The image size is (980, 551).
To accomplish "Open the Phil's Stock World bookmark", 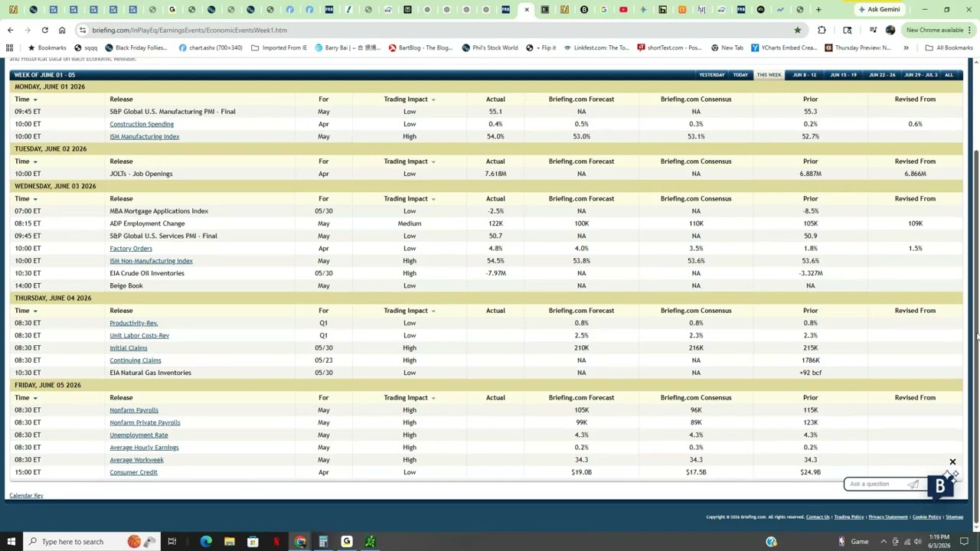I will (x=490, y=47).
